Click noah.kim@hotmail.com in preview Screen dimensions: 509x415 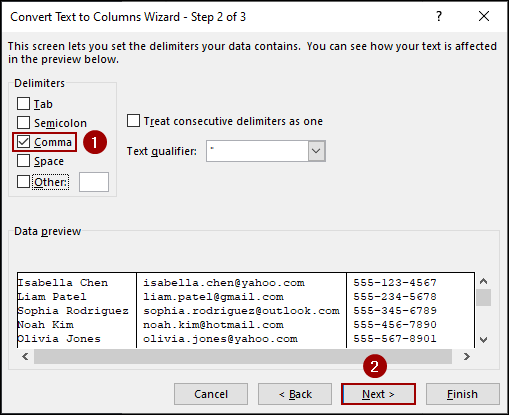click(213, 325)
